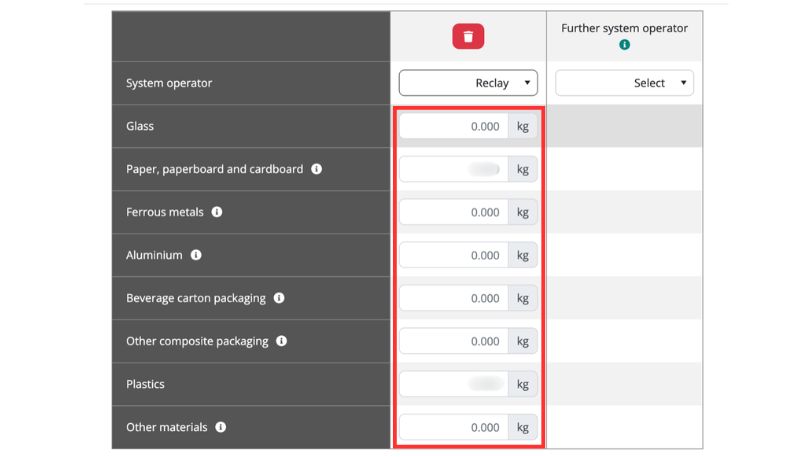812x457 pixels.
Task: Click info icon next to Ferrous metals
Action: (x=217, y=212)
